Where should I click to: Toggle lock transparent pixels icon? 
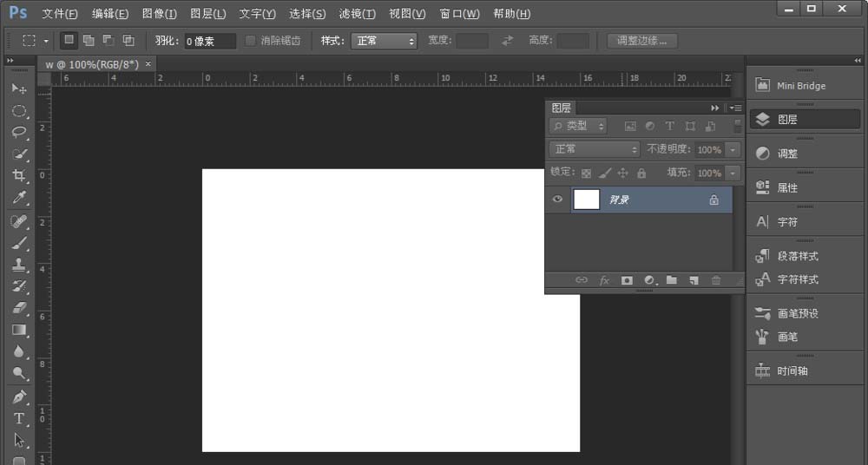[x=586, y=174]
